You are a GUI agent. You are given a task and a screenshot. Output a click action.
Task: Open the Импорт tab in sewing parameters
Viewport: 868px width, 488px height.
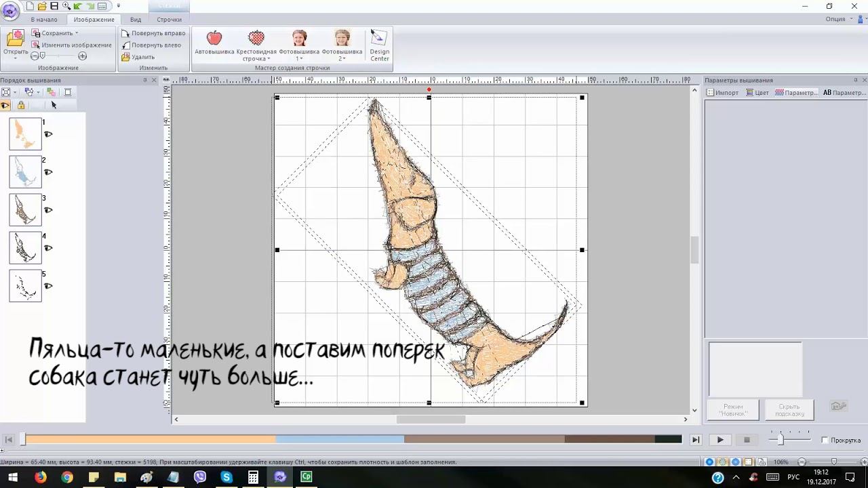click(723, 93)
